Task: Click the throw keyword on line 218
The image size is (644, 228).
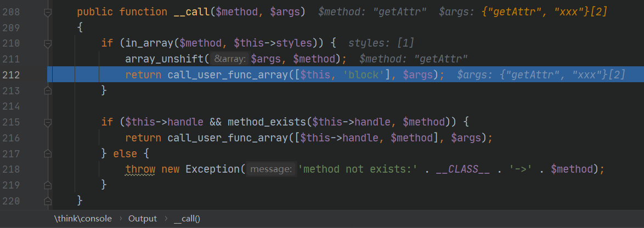Action: click(x=140, y=169)
